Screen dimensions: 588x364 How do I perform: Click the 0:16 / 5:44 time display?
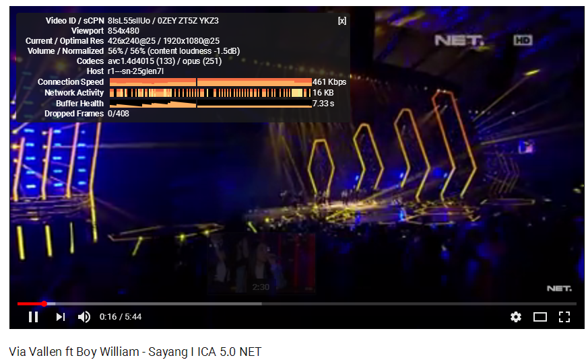(121, 317)
